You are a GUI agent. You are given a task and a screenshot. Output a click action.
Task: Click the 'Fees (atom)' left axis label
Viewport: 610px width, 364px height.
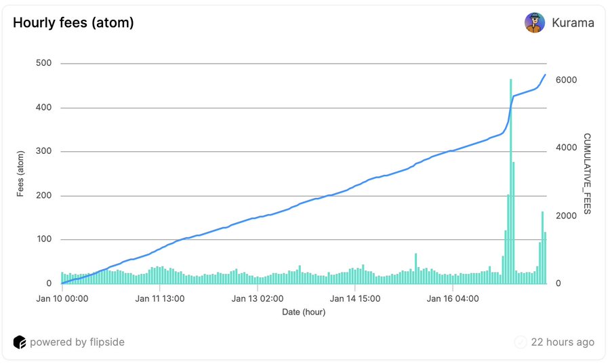click(x=21, y=174)
